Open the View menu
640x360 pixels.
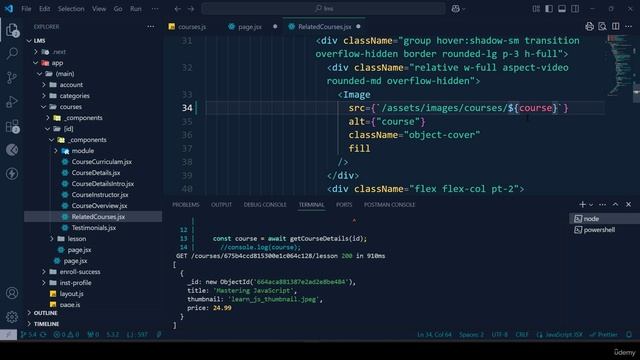99,9
